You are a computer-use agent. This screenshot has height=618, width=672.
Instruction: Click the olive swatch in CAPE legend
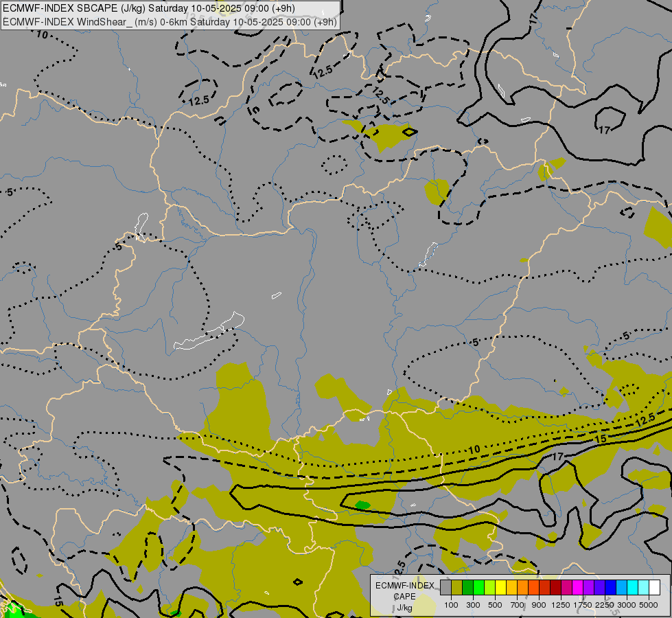point(457,587)
